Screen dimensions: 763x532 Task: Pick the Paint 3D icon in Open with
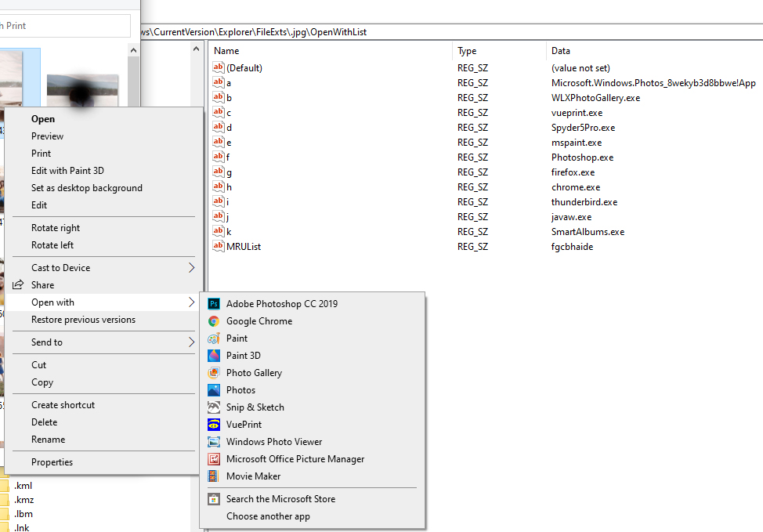[214, 356]
